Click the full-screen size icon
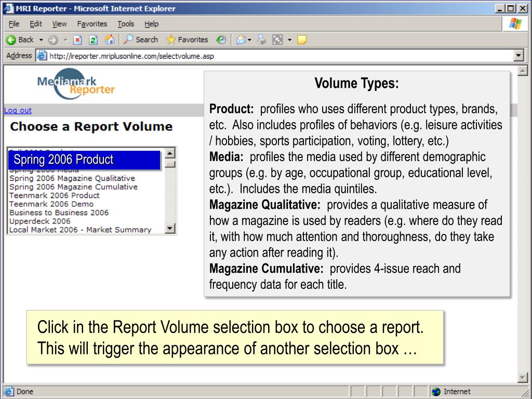The width and height of the screenshot is (532, 399). point(277,40)
